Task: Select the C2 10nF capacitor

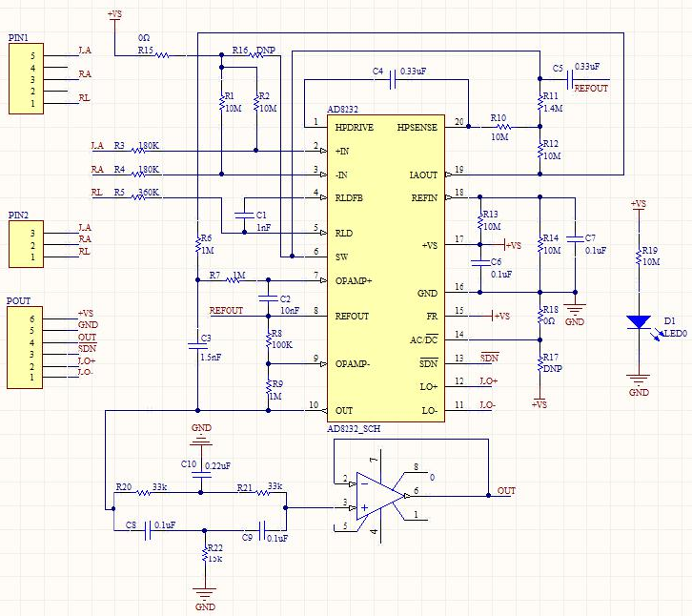Action: 268,298
